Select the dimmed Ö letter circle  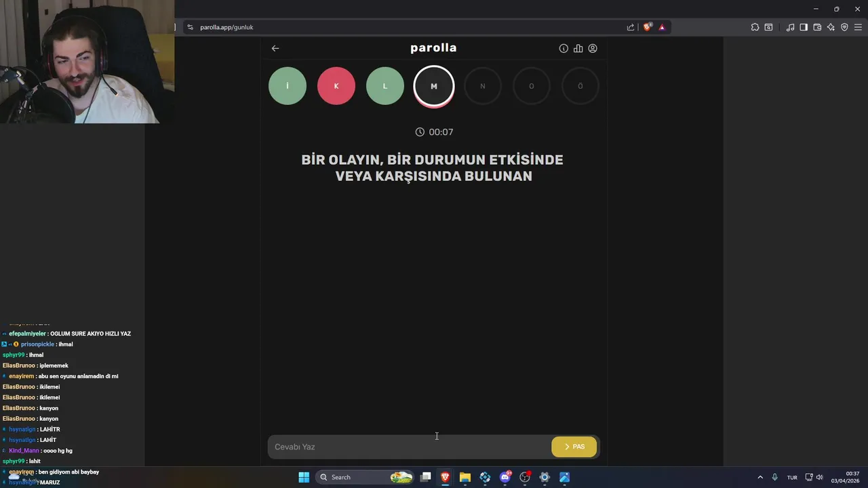[580, 86]
